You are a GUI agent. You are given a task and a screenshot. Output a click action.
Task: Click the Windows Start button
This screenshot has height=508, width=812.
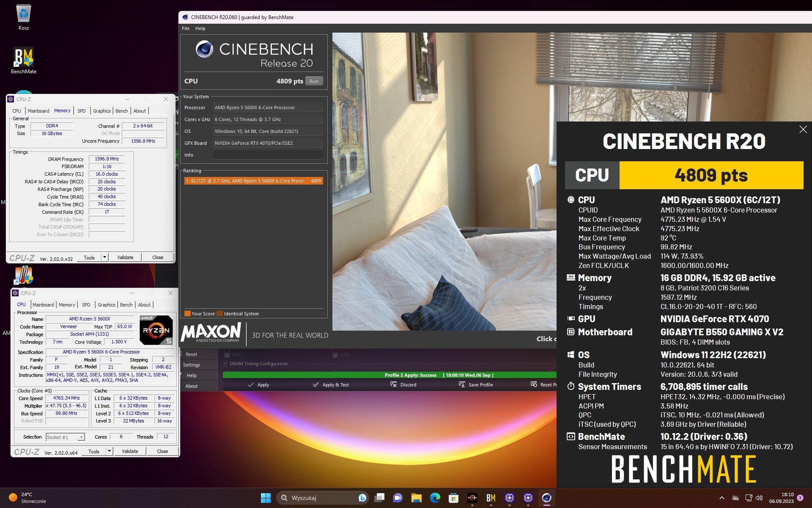tap(266, 498)
